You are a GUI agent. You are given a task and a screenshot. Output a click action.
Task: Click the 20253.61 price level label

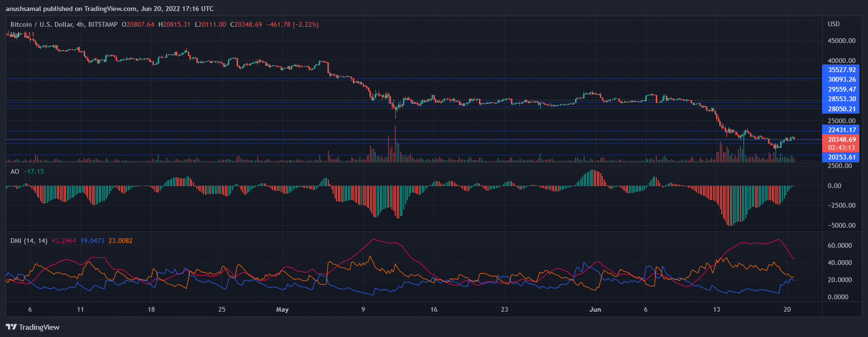tap(841, 157)
